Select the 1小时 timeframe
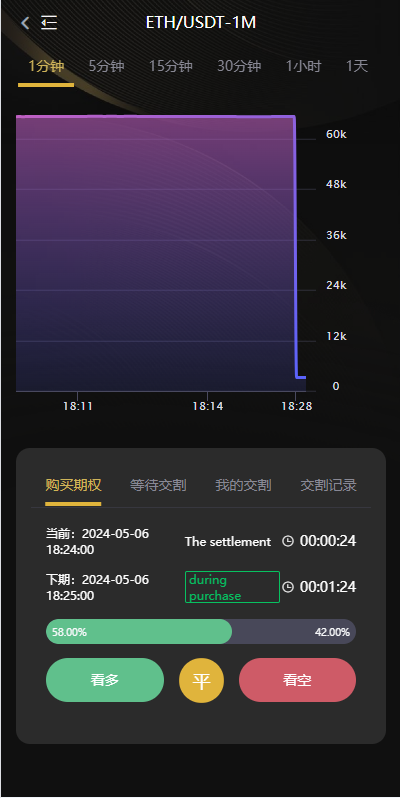 303,66
